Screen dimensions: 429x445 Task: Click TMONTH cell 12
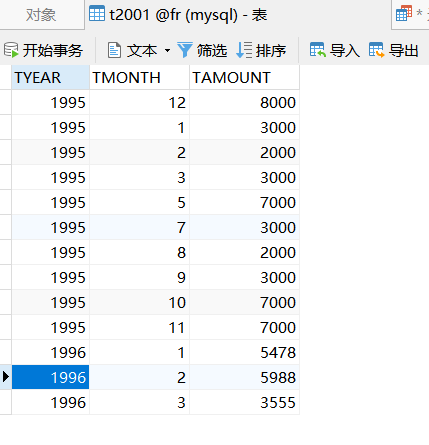tap(139, 102)
